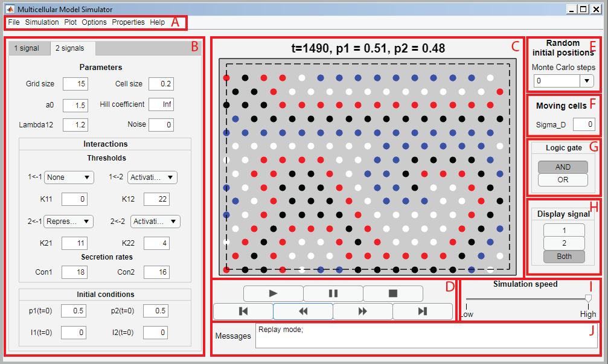
Task: Expand the 1<-1 interaction dropdown
Action: pyautogui.click(x=68, y=177)
